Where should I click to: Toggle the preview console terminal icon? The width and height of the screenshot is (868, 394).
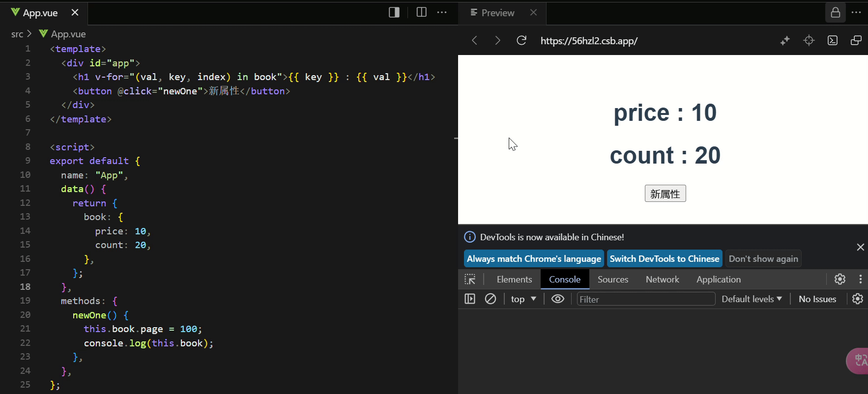[x=833, y=40]
